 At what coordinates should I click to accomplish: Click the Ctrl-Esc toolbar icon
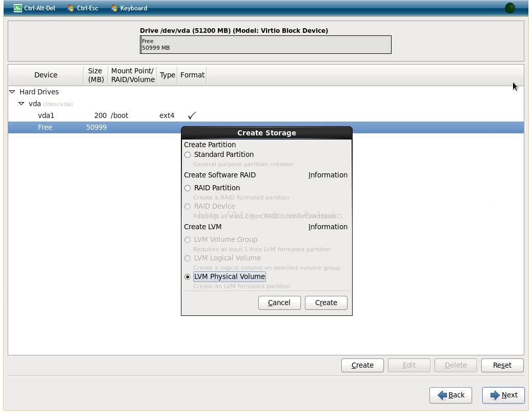[71, 8]
